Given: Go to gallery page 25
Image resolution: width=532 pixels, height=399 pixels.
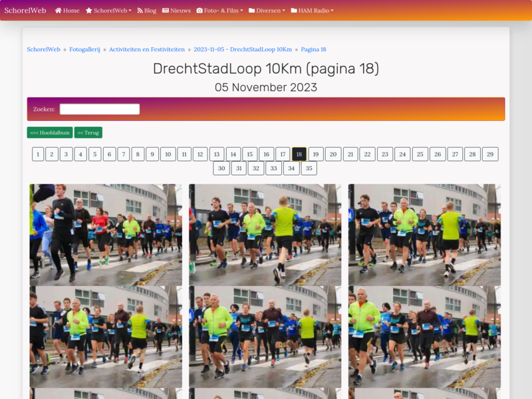Looking at the screenshot, I should (x=420, y=154).
